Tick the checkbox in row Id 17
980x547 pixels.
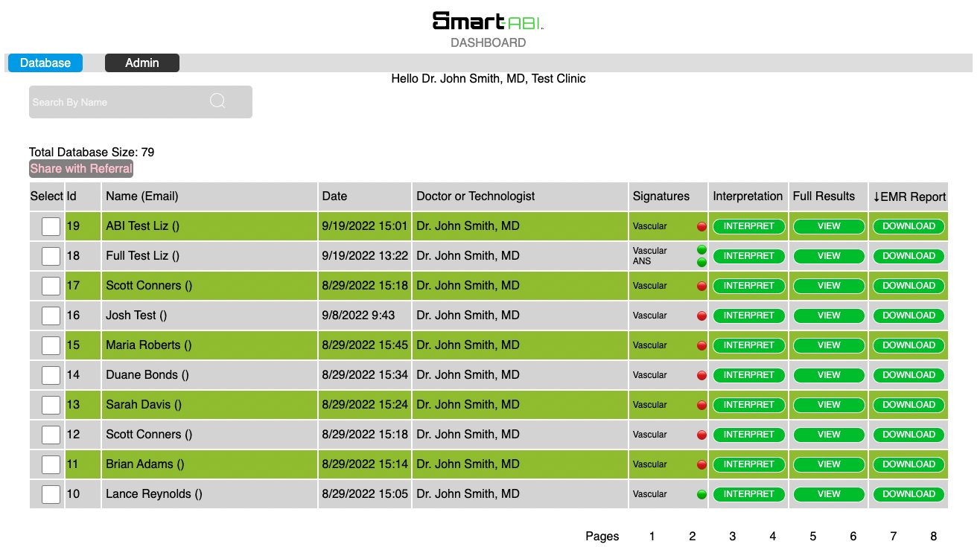[x=51, y=286]
